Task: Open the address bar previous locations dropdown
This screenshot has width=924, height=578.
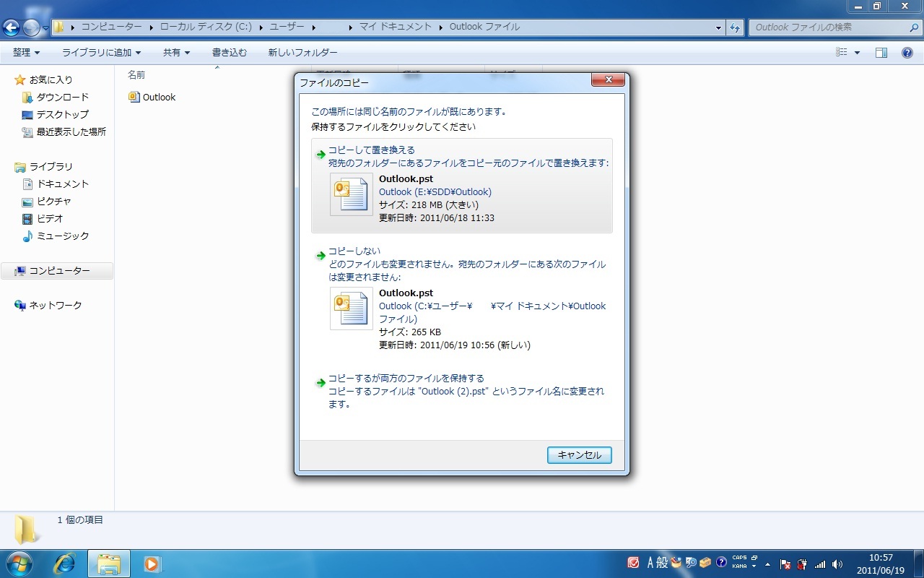Action: click(x=718, y=27)
